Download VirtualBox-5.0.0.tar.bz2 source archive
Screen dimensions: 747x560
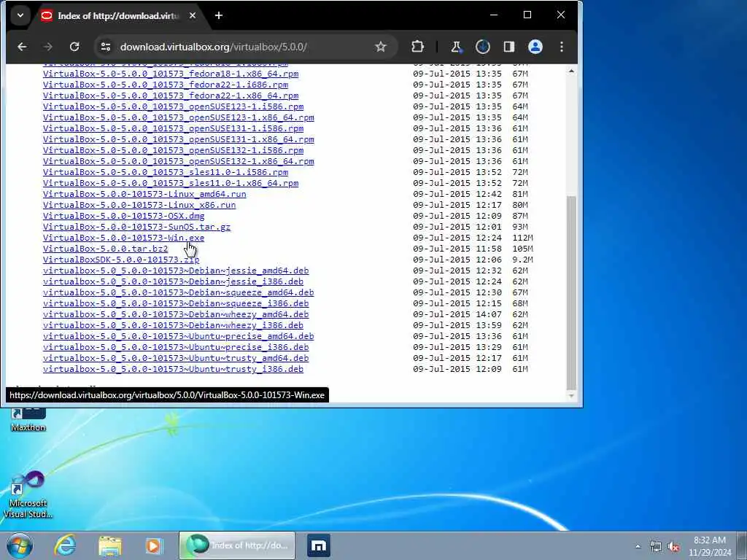tap(105, 249)
